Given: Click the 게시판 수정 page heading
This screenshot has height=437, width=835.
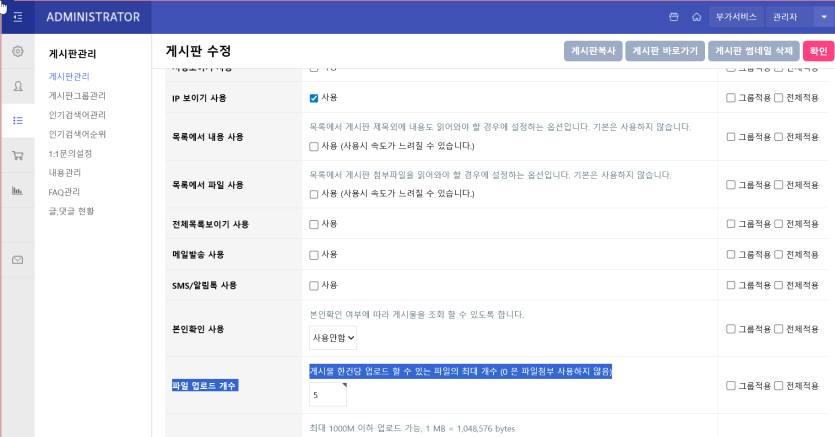Looking at the screenshot, I should [x=199, y=51].
